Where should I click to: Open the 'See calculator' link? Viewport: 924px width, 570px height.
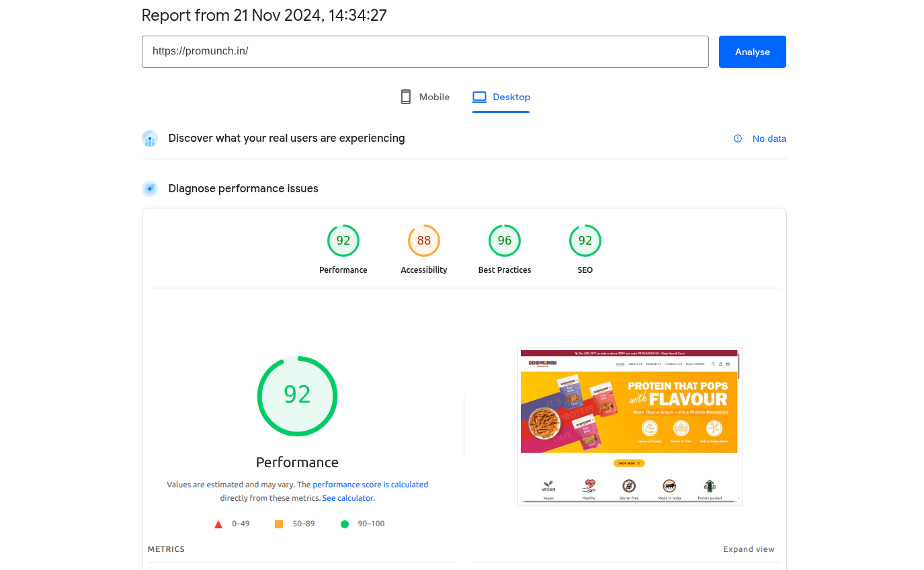tap(347, 498)
